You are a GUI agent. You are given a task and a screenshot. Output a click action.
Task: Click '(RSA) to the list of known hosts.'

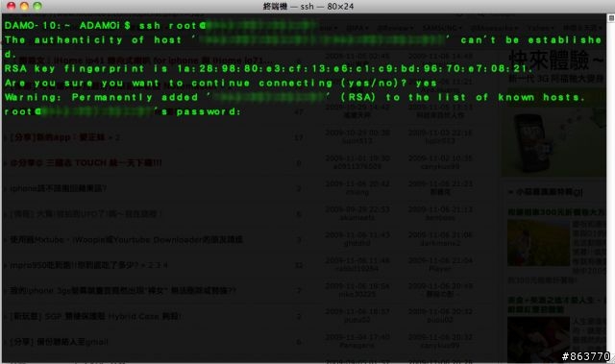[x=462, y=97]
